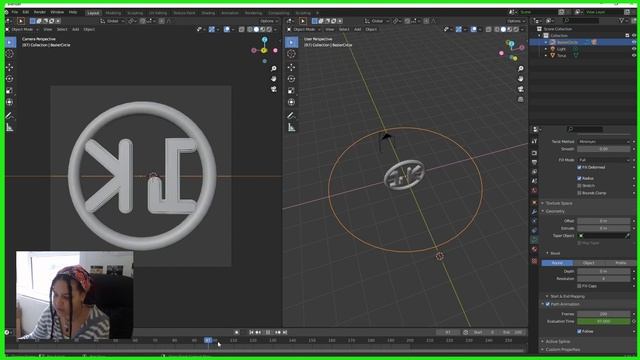Open the Edit menu

coord(26,12)
